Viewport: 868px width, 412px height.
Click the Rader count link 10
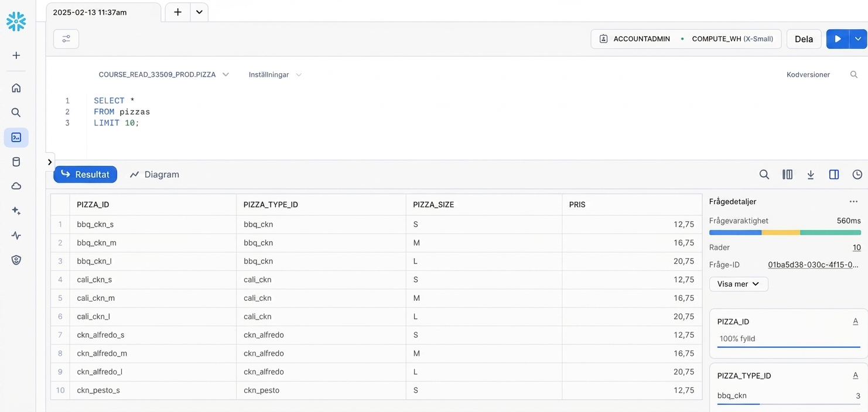click(856, 248)
